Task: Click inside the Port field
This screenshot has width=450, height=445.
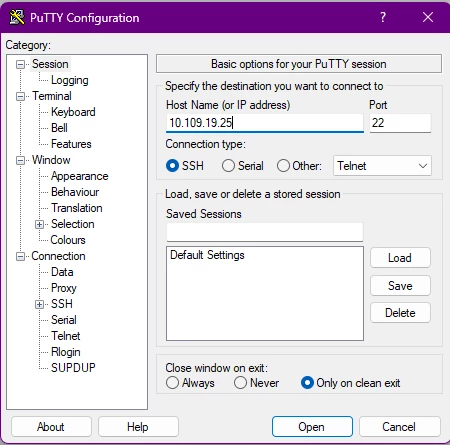Action: [x=400, y=123]
